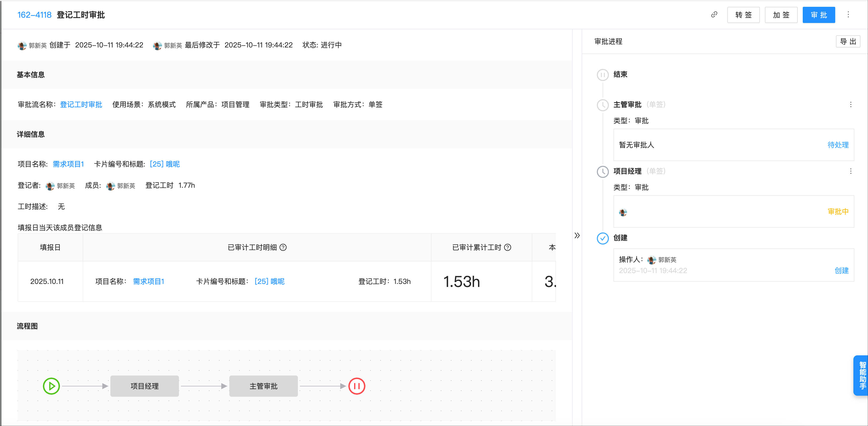Image resolution: width=868 pixels, height=426 pixels.
Task: Open 主管审批 step options menu
Action: tap(850, 104)
